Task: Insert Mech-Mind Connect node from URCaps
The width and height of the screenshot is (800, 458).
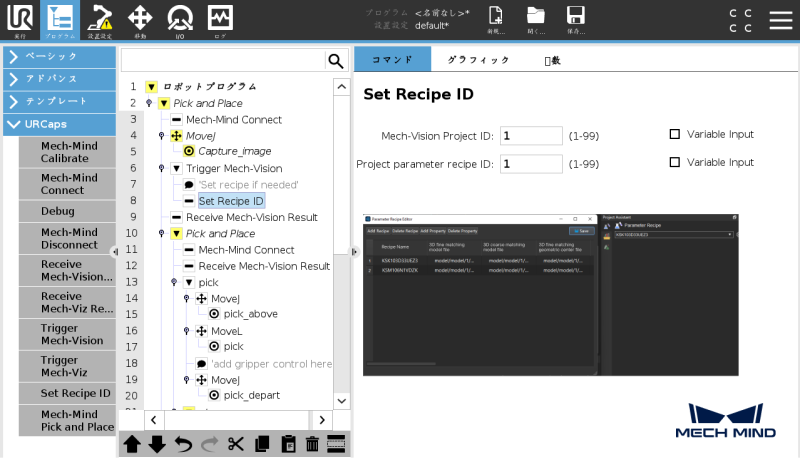Action: point(67,184)
